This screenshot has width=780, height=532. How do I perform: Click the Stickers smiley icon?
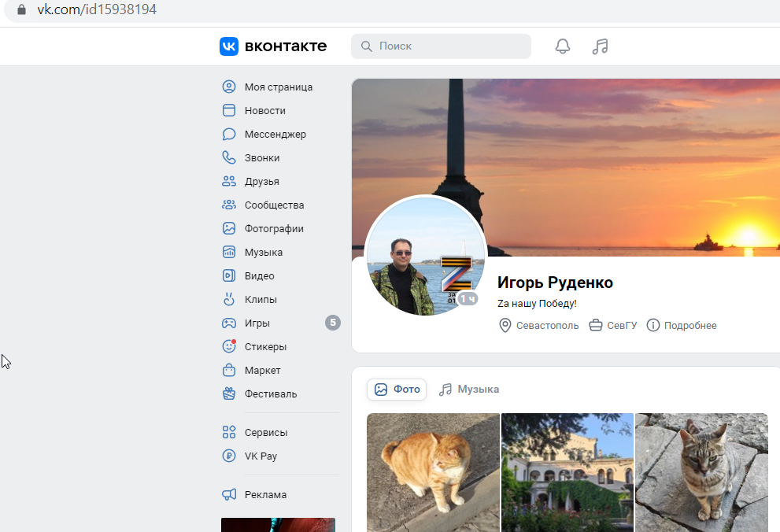tap(229, 346)
